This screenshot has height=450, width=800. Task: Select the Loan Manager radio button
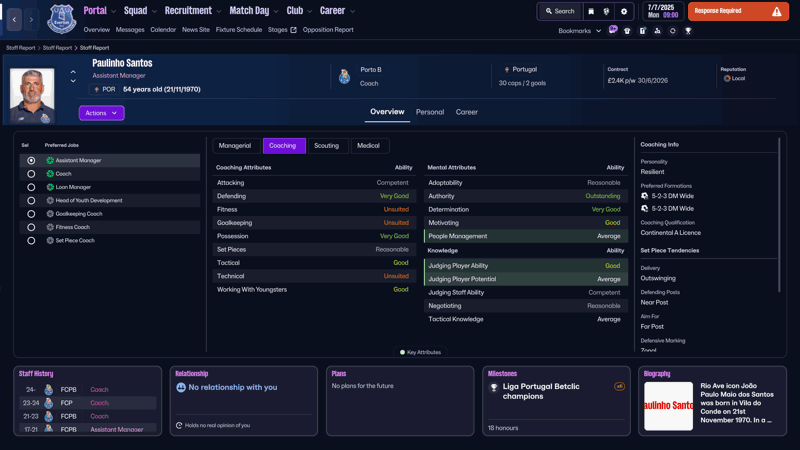point(31,187)
